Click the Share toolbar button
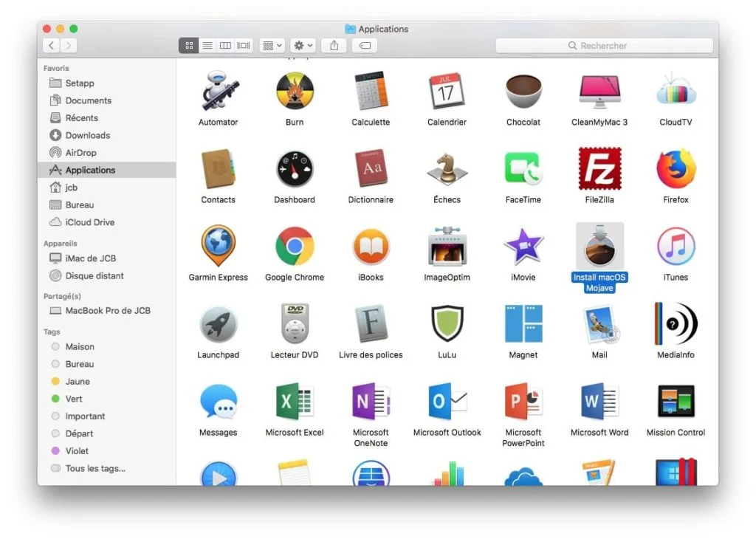756x539 pixels. pyautogui.click(x=334, y=46)
